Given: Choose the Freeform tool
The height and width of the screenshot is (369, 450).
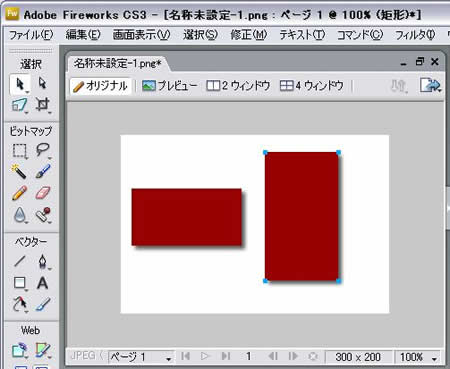Looking at the screenshot, I should 19,304.
